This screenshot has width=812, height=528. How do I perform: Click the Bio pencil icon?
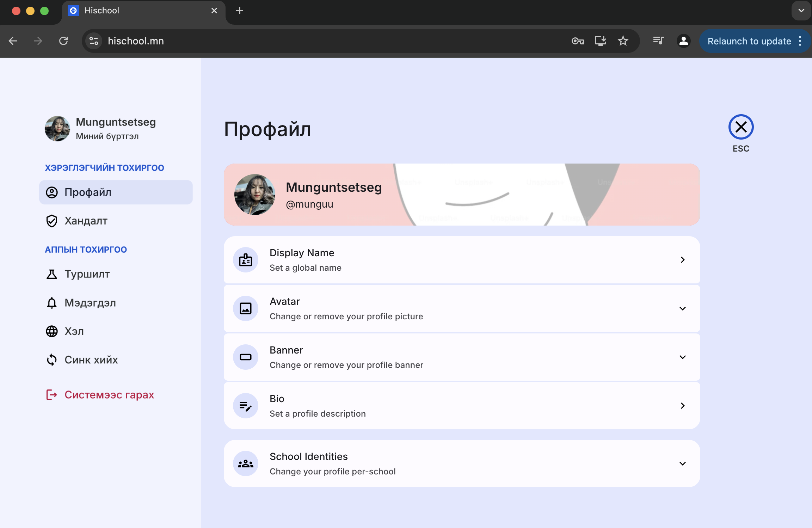pos(245,406)
